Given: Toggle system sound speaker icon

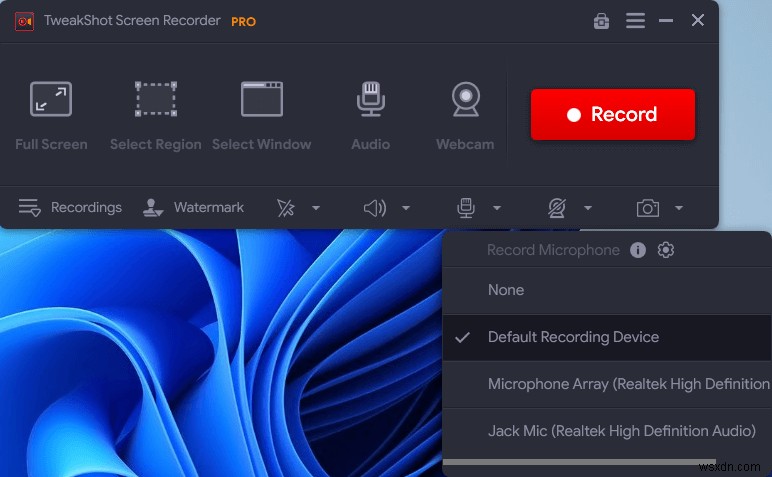Looking at the screenshot, I should [x=375, y=208].
